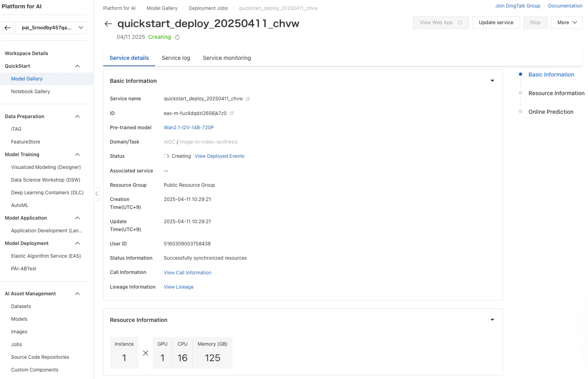
Task: Click the View Lineage link
Action: coord(179,287)
